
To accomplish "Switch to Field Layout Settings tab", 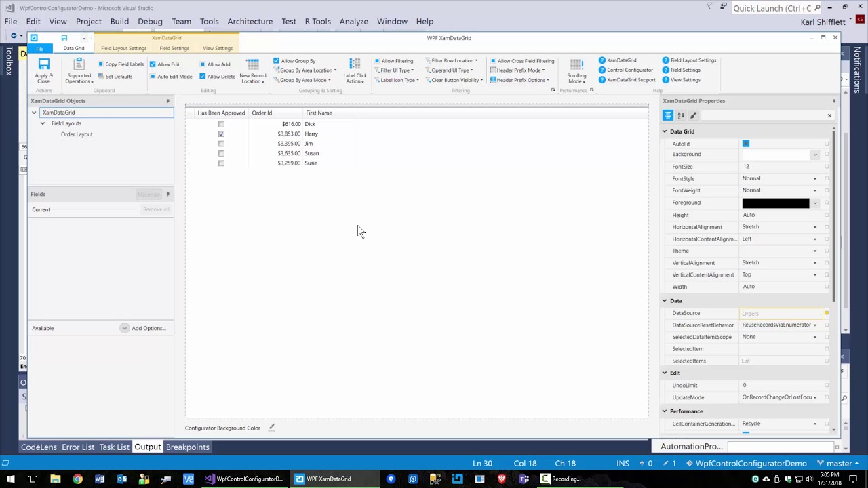I will click(x=123, y=49).
